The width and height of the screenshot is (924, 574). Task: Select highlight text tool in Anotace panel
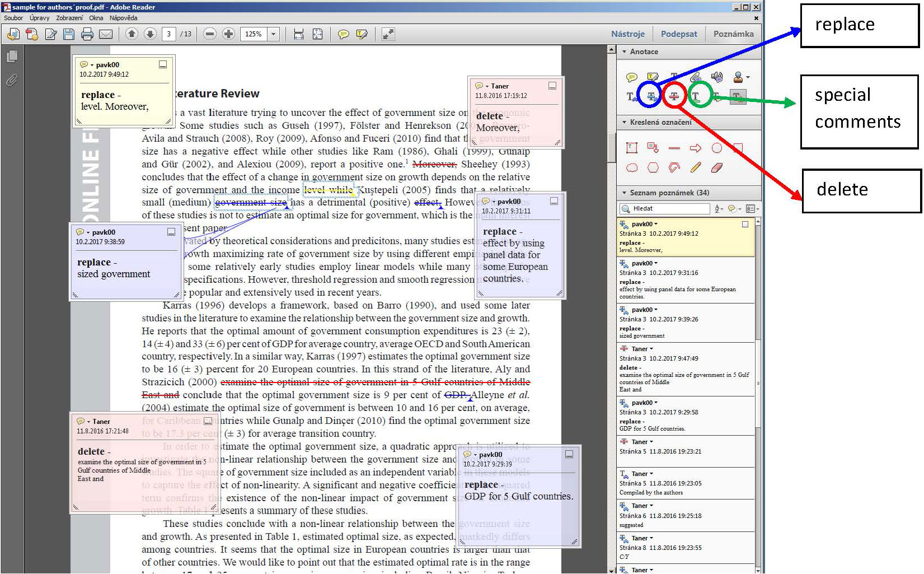coord(653,77)
